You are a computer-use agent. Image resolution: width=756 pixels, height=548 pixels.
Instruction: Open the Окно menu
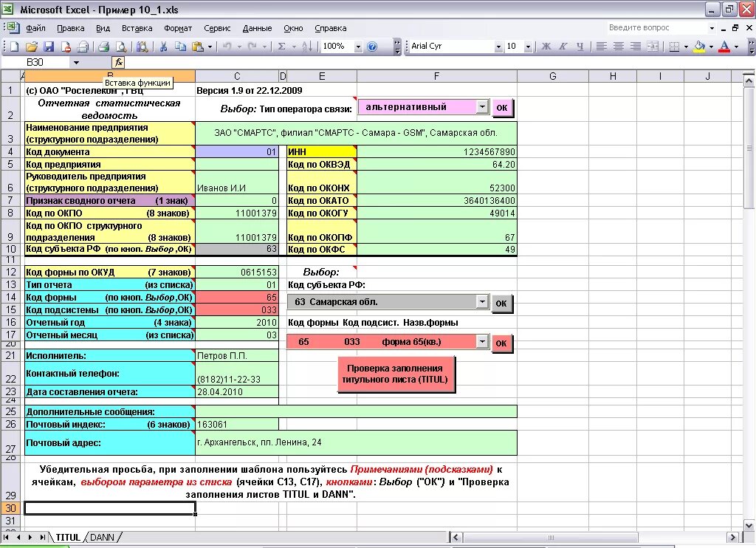pyautogui.click(x=293, y=29)
